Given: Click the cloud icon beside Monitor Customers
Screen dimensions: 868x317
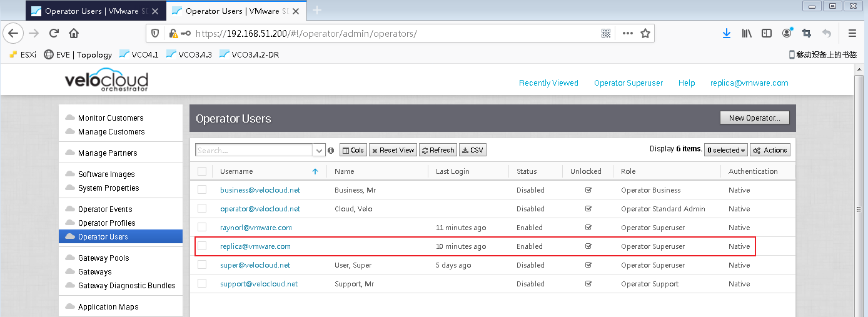Looking at the screenshot, I should click(x=70, y=118).
